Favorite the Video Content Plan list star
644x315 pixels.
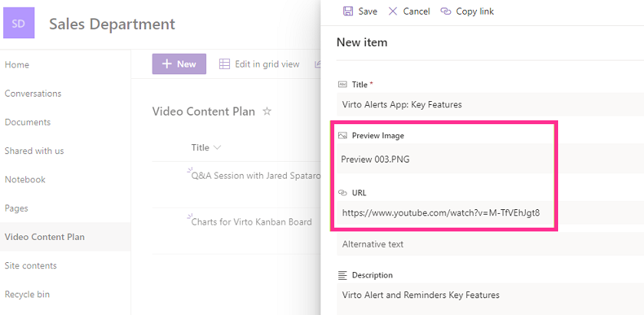267,111
